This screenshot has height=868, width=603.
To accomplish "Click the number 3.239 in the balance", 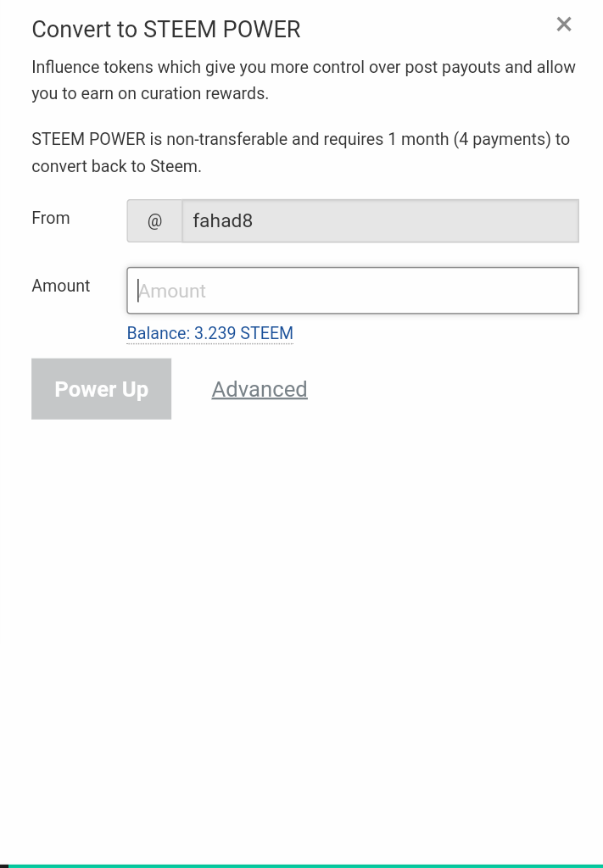I will [x=215, y=333].
